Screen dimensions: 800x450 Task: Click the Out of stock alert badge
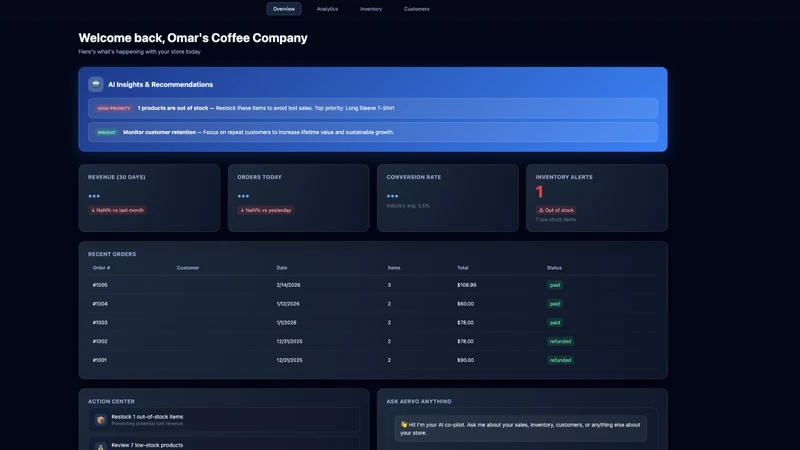[556, 210]
